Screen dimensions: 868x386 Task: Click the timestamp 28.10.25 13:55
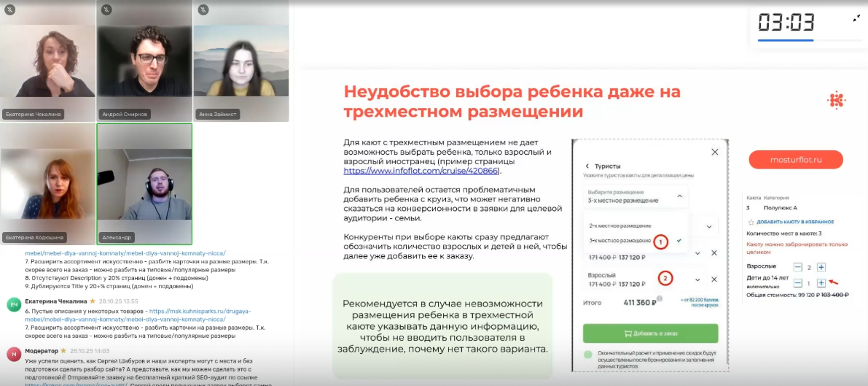pyautogui.click(x=118, y=301)
